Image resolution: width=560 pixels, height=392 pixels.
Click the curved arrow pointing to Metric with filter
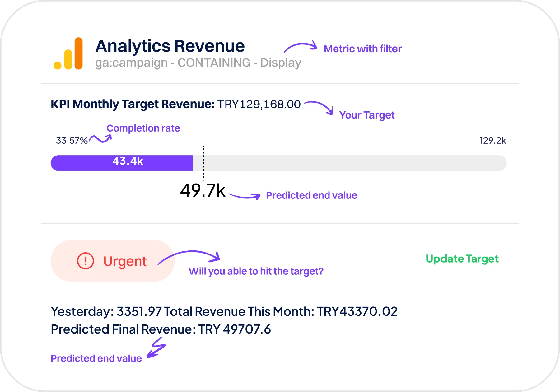click(300, 47)
